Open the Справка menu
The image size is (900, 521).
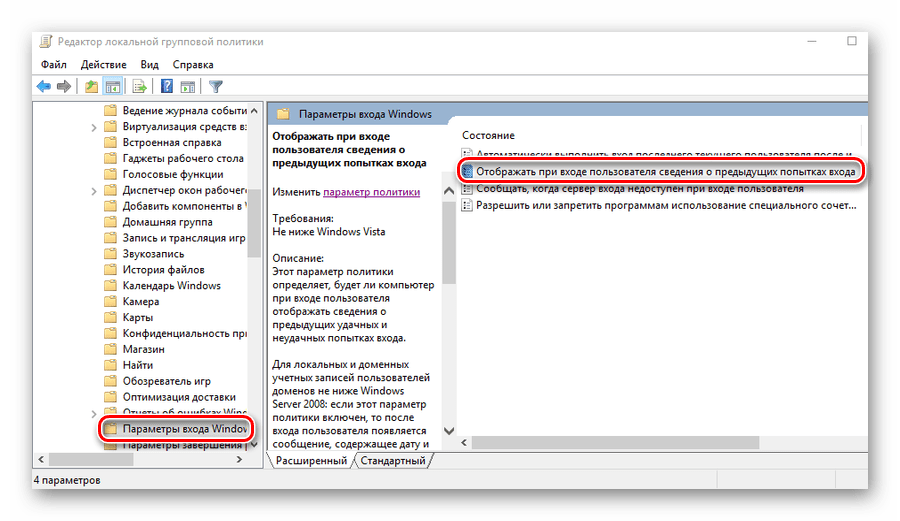click(193, 65)
